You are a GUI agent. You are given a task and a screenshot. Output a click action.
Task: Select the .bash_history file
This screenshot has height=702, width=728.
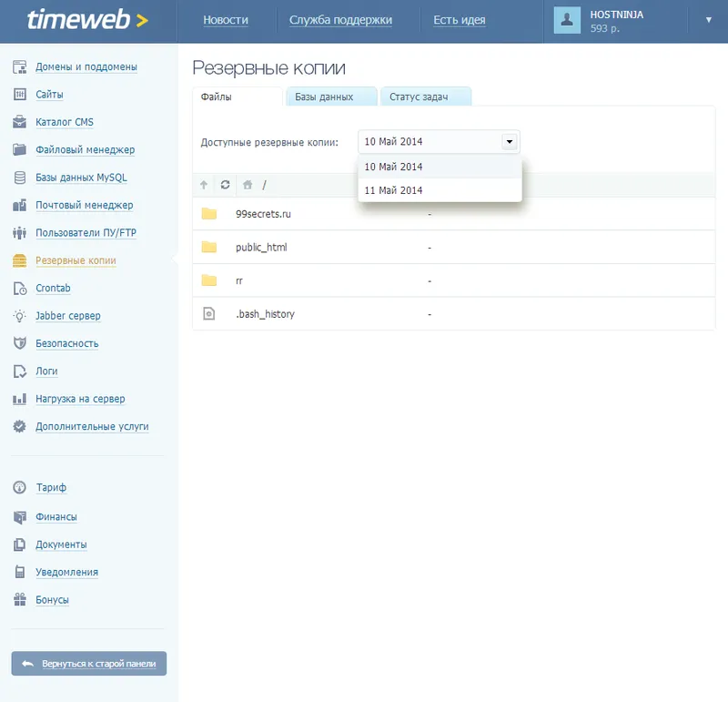tap(265, 314)
